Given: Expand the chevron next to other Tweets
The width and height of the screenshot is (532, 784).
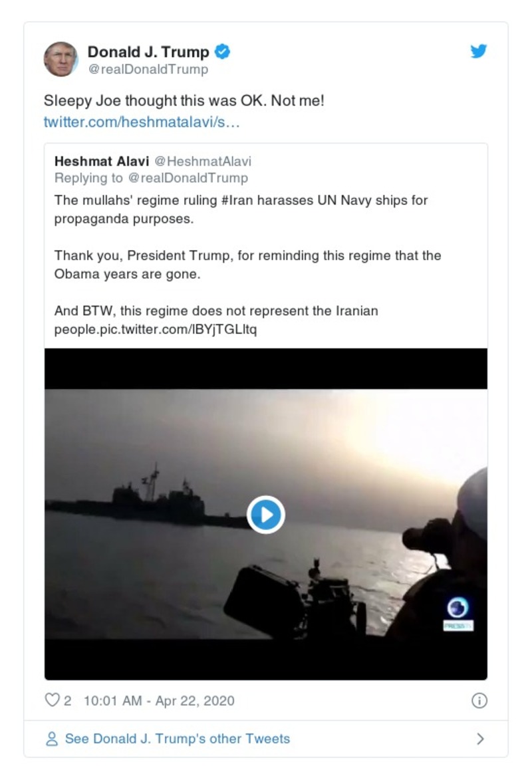Looking at the screenshot, I should click(x=480, y=739).
